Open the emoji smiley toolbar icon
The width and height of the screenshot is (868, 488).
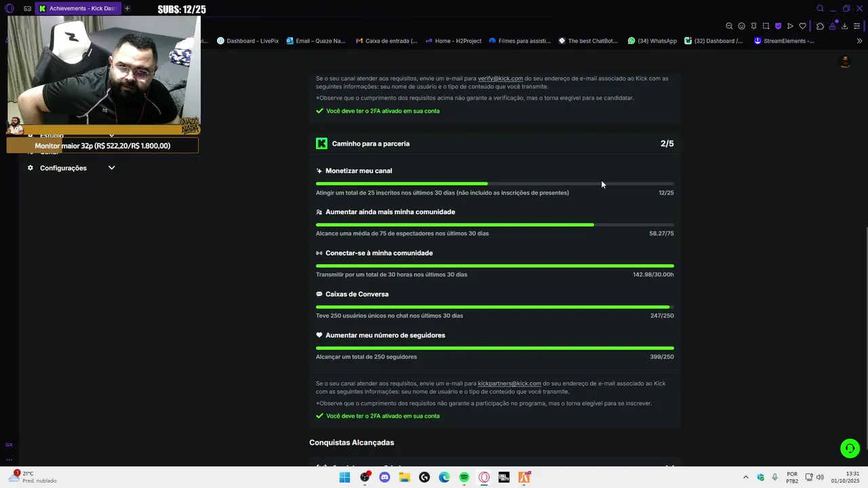pyautogui.click(x=741, y=26)
